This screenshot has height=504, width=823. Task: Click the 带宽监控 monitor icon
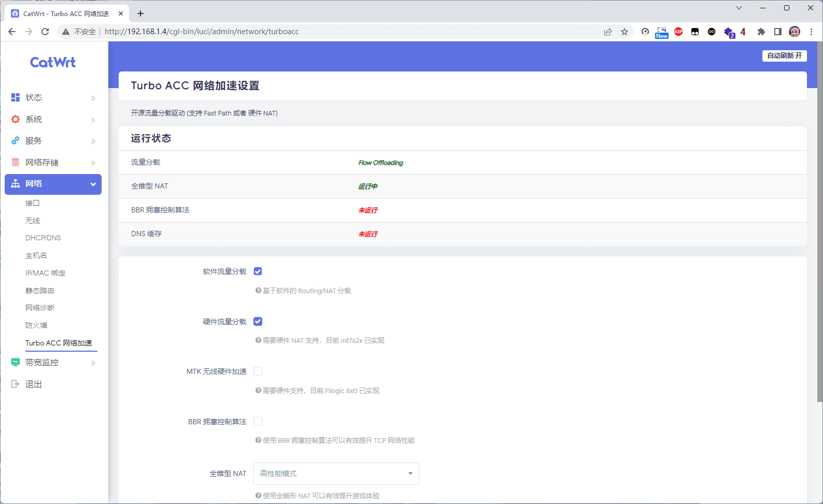[x=16, y=363]
